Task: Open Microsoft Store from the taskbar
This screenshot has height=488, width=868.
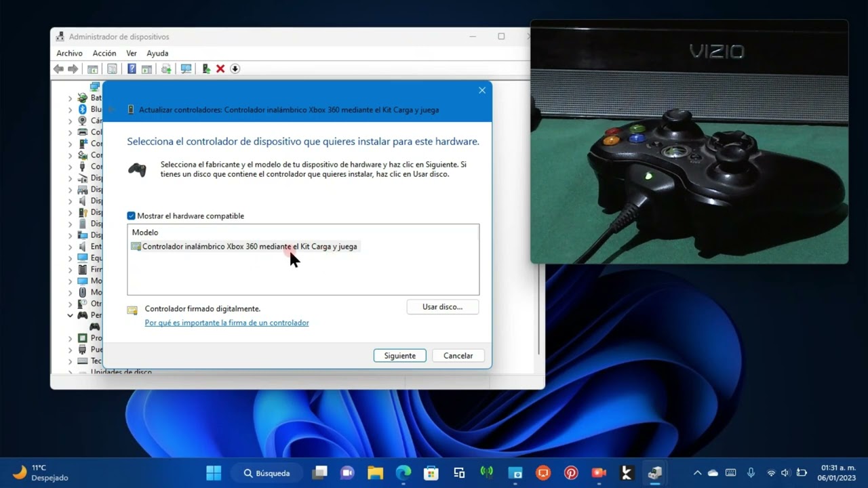Action: pyautogui.click(x=431, y=473)
